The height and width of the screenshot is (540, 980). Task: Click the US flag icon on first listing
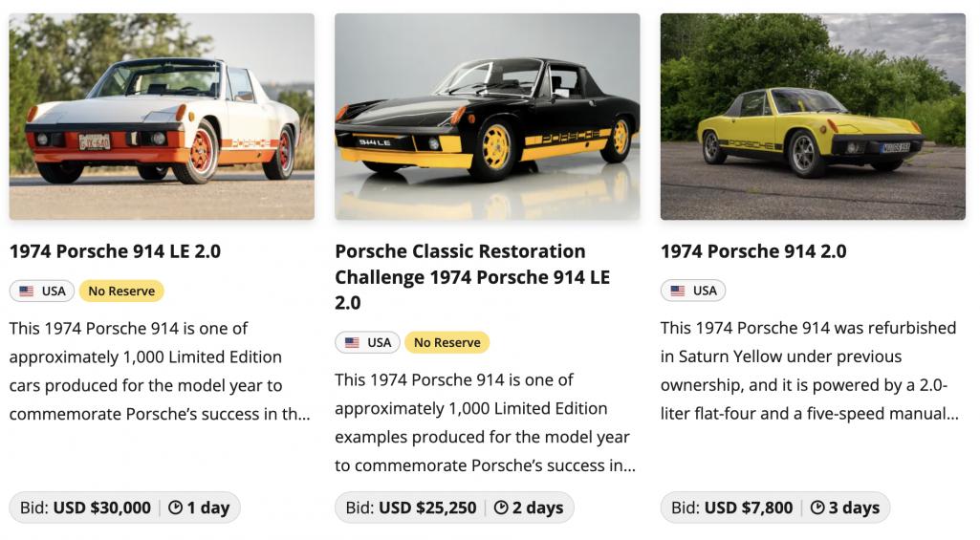[26, 292]
